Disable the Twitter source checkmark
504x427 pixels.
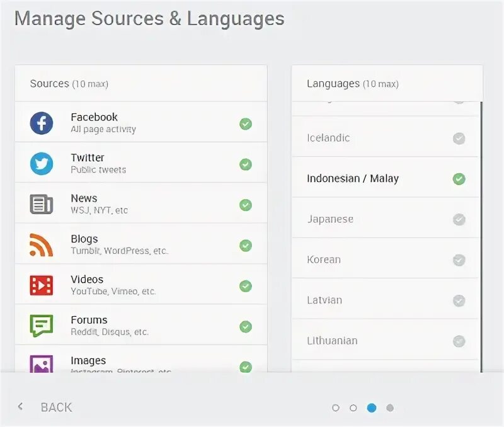246,164
